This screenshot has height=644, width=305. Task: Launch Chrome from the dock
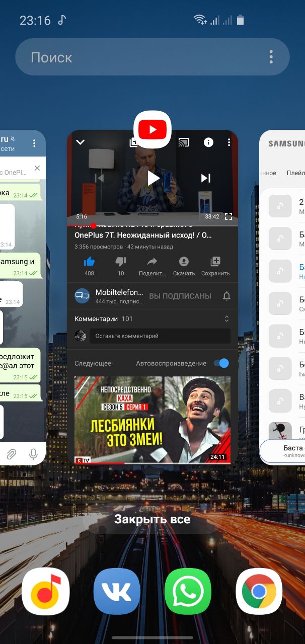pos(259,592)
